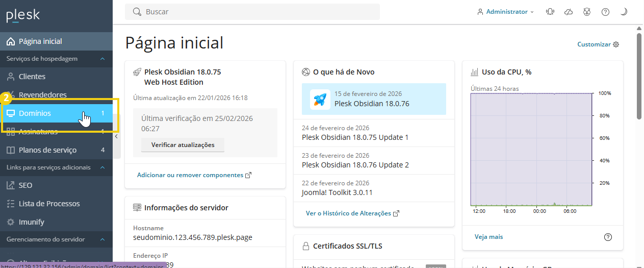Click the Buscar search field

(x=255, y=12)
